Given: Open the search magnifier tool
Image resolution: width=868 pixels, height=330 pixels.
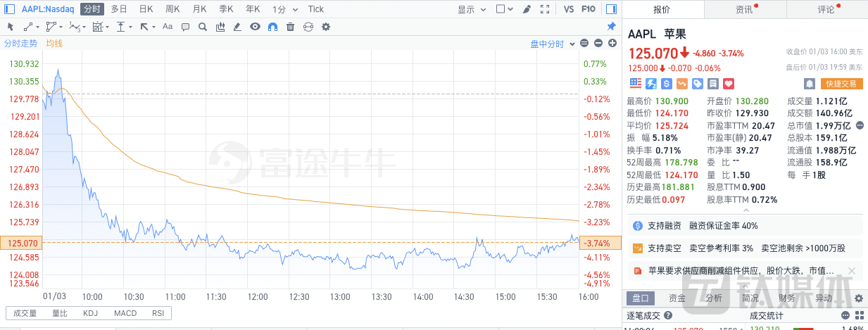Looking at the screenshot, I should (x=202, y=27).
